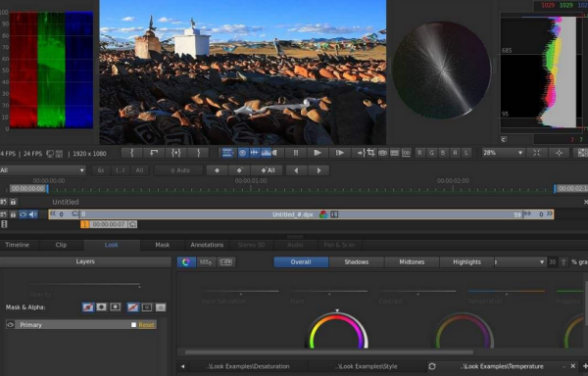Screen dimensions: 588x376
Task: Click the center crosshair icon after the zoom controls
Action: coord(559,153)
